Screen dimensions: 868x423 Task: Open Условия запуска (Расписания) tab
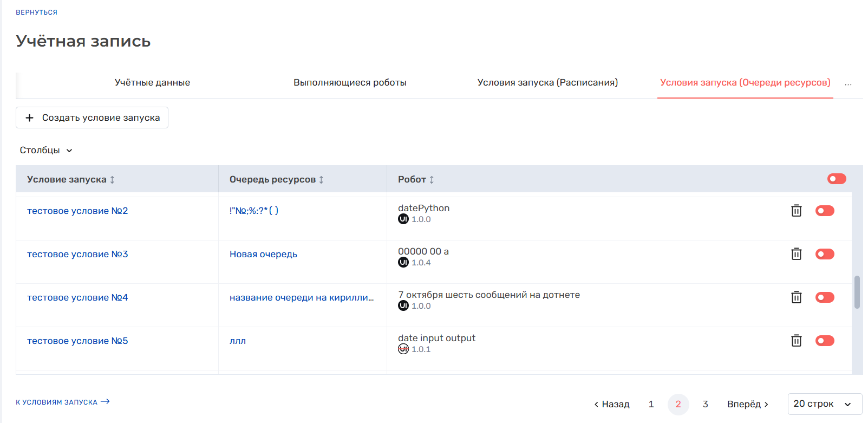click(547, 82)
